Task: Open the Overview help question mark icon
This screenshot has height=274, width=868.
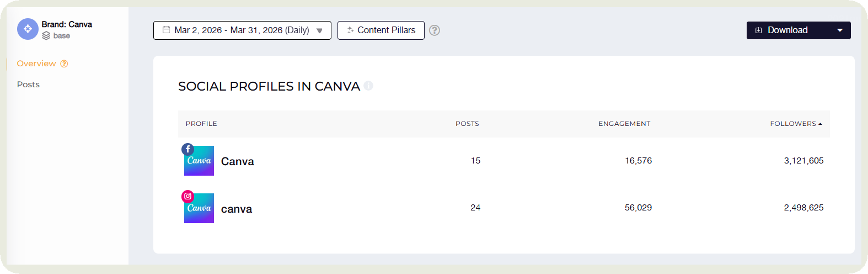Action: pos(64,64)
